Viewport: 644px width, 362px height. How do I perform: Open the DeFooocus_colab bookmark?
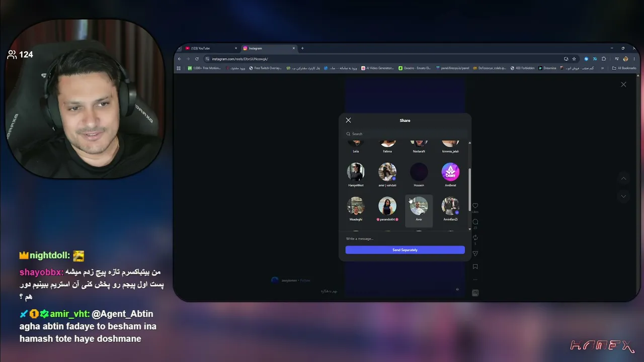pyautogui.click(x=490, y=68)
